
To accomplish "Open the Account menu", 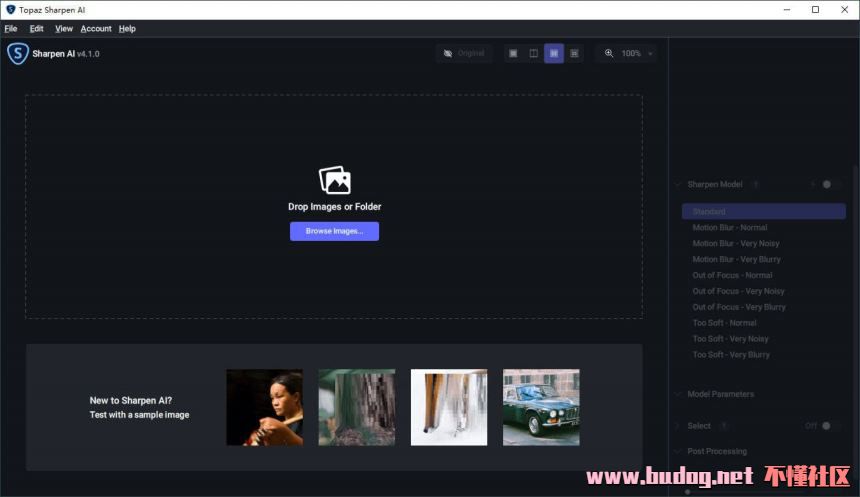I will [96, 29].
